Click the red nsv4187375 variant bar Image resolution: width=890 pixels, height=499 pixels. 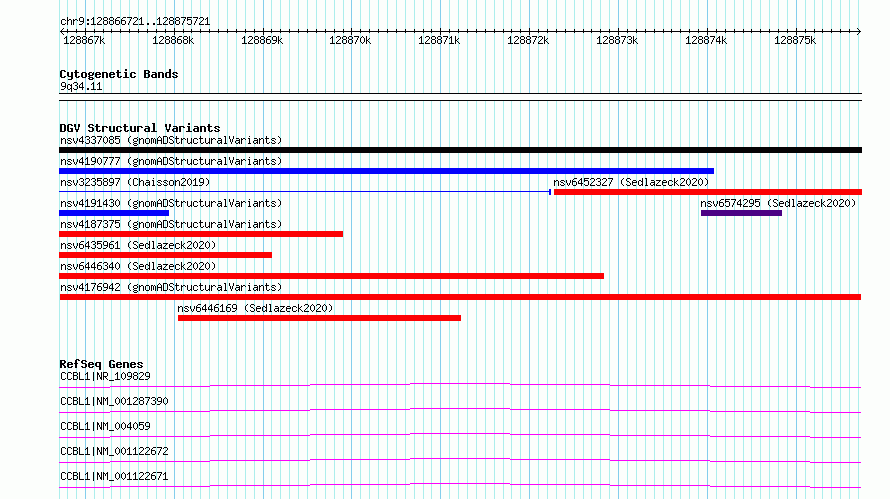[201, 234]
